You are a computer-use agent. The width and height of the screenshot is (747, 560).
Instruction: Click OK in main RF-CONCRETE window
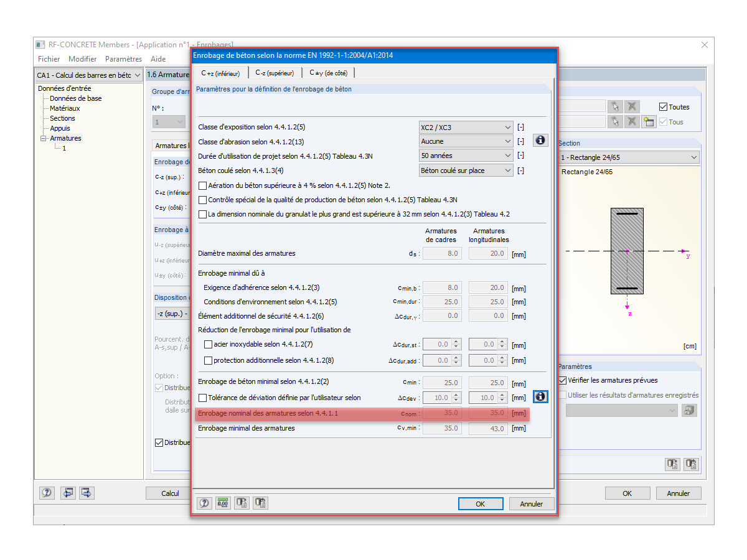pyautogui.click(x=627, y=493)
